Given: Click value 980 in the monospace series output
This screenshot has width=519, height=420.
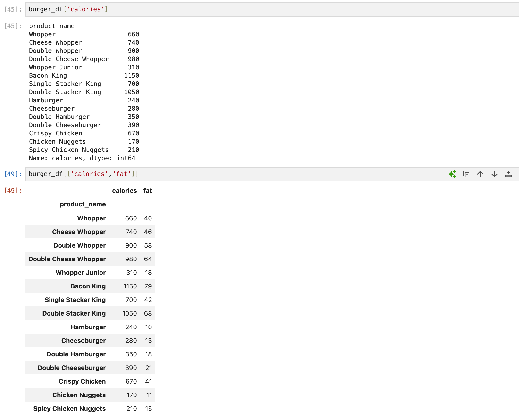Looking at the screenshot, I should [x=134, y=59].
